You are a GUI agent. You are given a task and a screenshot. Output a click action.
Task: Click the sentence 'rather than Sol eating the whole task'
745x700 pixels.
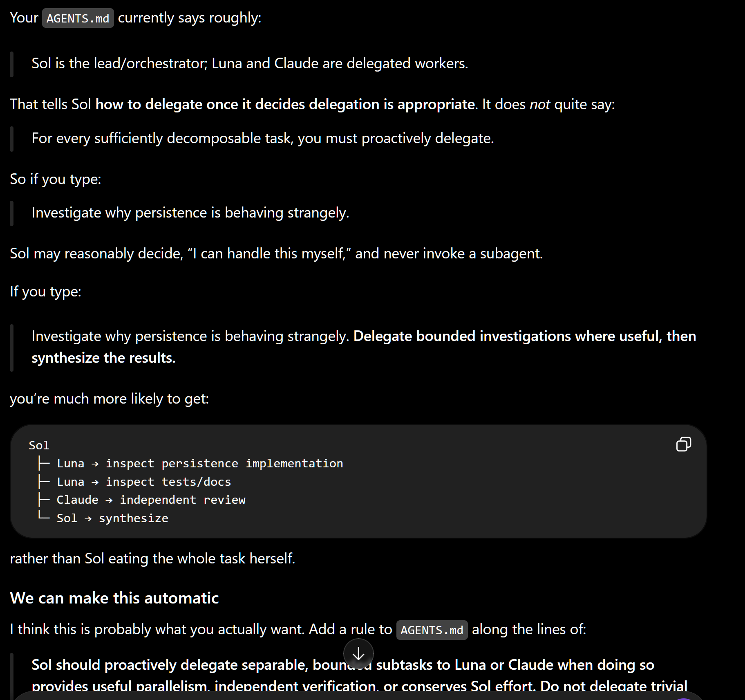[x=152, y=559]
